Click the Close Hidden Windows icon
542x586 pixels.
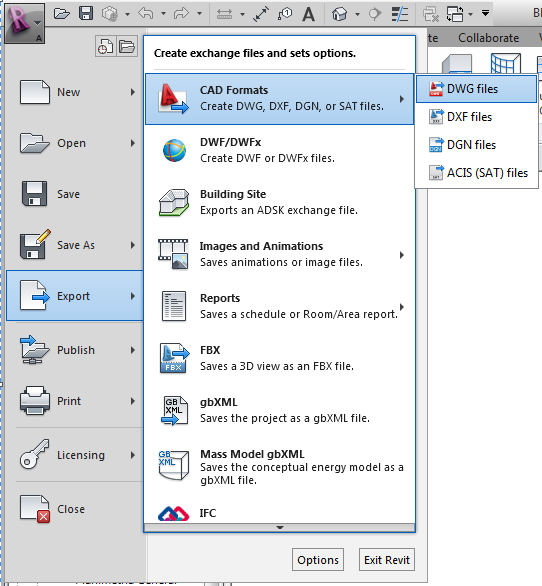[x=431, y=14]
